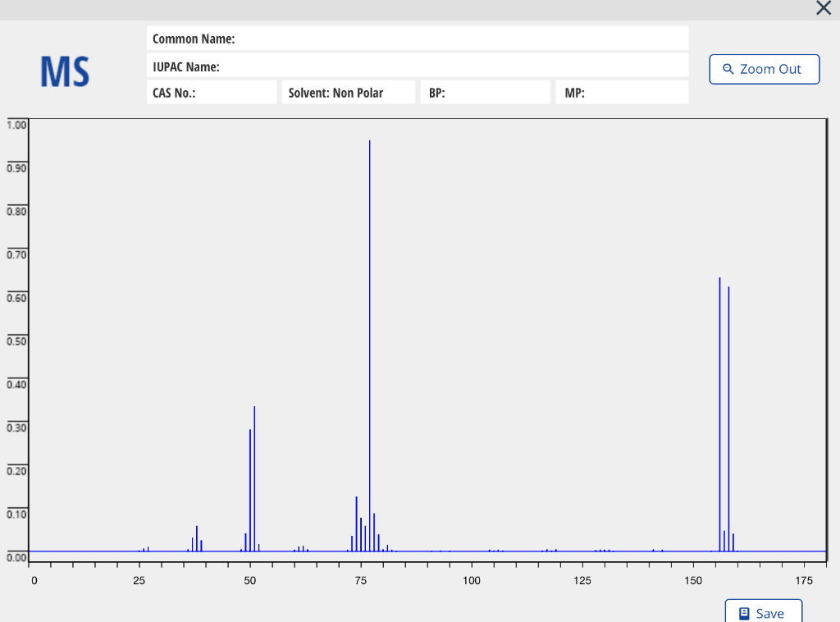Click inside the BP field
The height and width of the screenshot is (622, 840).
(485, 92)
